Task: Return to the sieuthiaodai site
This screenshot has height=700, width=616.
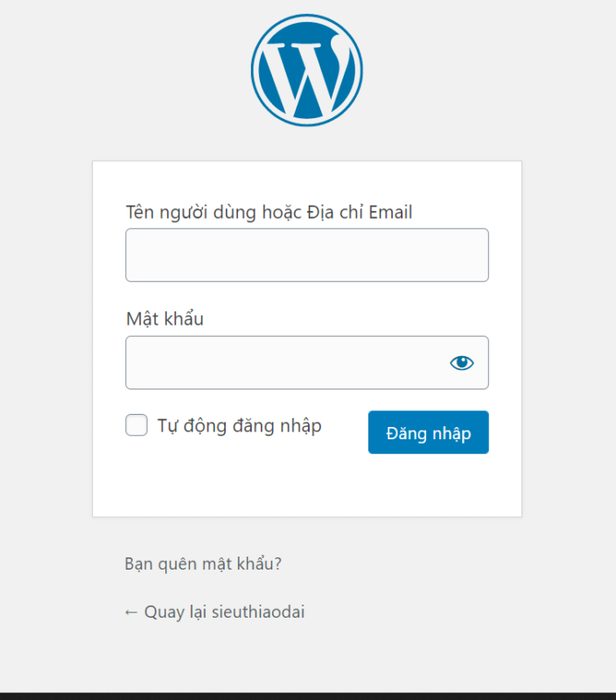Action: [223, 612]
